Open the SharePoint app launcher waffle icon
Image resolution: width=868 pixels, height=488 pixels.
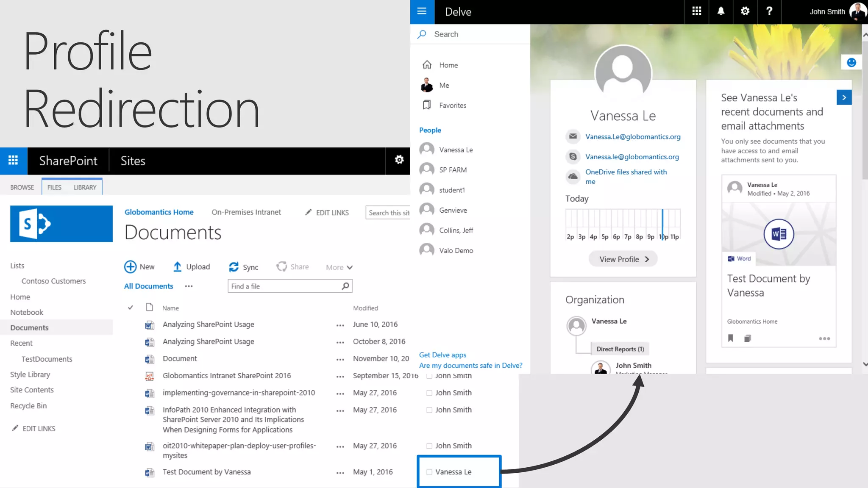point(13,161)
